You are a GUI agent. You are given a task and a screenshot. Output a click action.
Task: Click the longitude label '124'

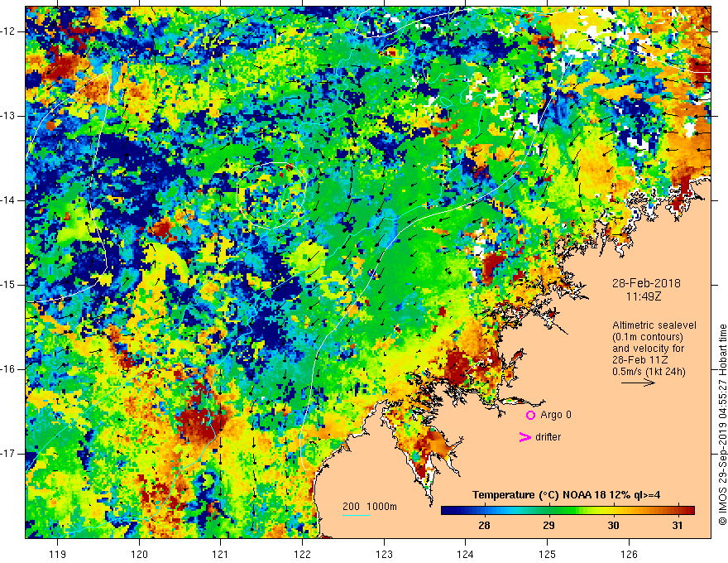tap(466, 554)
